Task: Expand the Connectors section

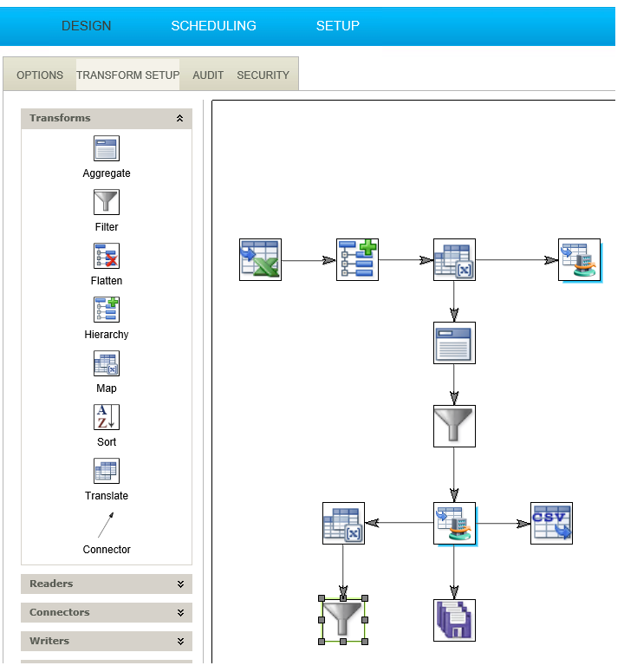Action: coord(179,613)
